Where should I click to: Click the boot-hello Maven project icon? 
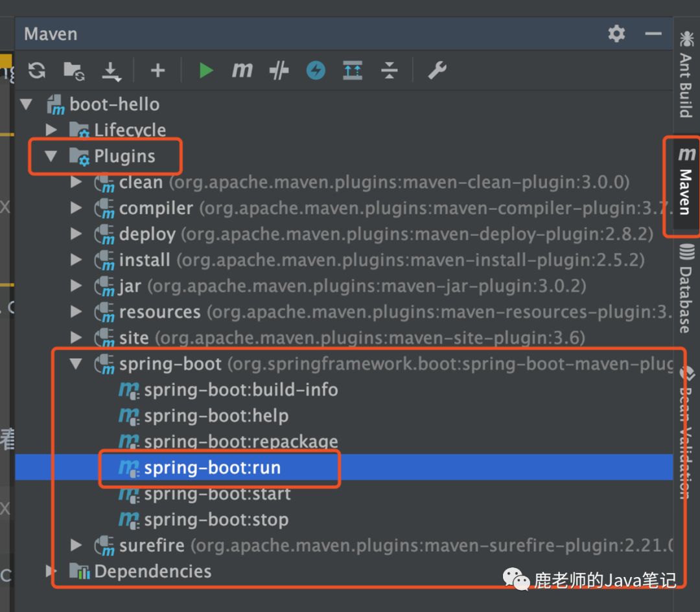tap(56, 104)
